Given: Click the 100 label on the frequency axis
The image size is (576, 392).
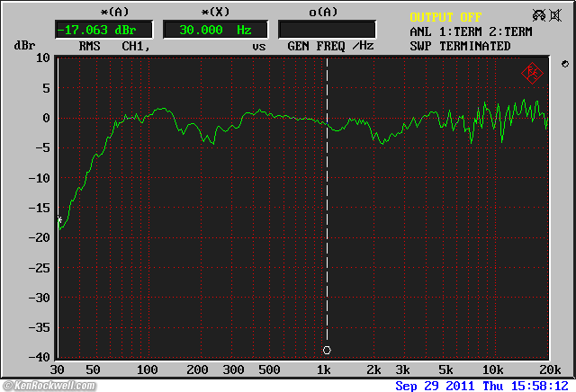Looking at the screenshot, I should pos(148,370).
